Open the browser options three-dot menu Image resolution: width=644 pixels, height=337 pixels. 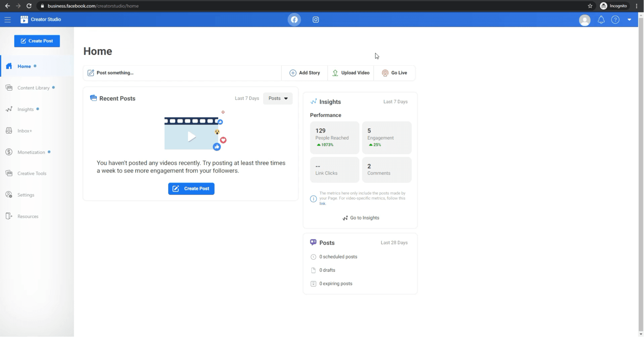[637, 6]
